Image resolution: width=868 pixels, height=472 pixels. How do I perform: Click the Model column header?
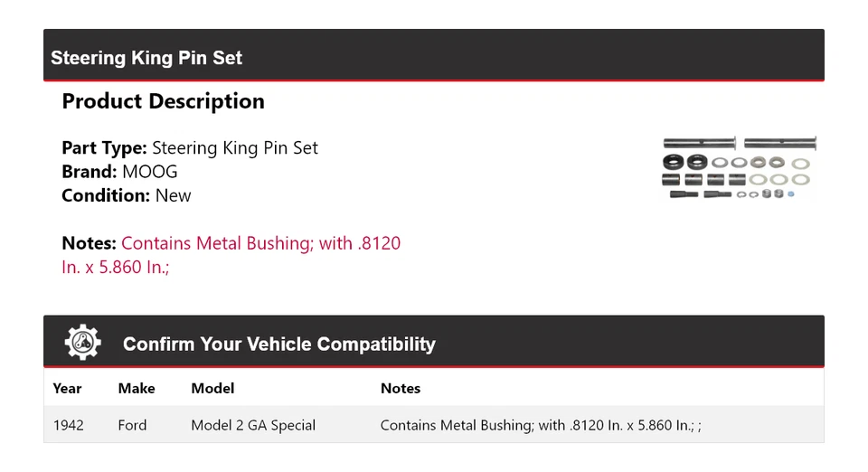click(212, 389)
